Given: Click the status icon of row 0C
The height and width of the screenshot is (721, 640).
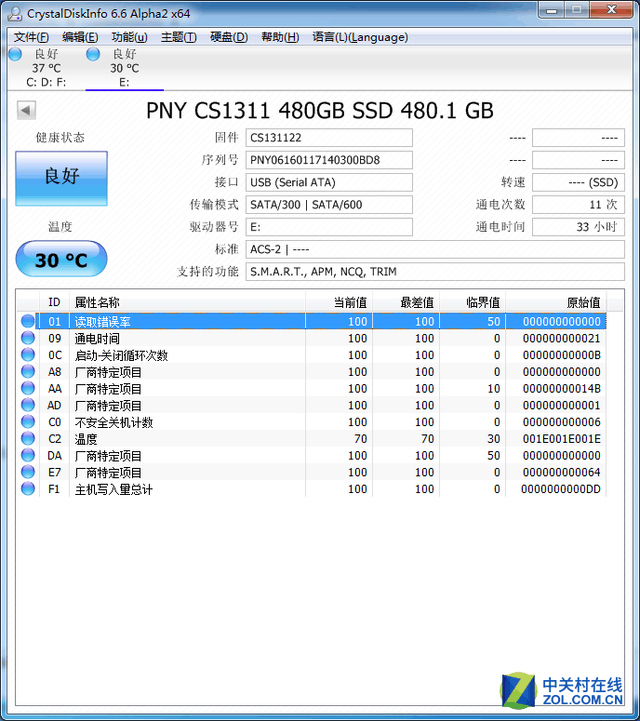Looking at the screenshot, I should tap(28, 355).
